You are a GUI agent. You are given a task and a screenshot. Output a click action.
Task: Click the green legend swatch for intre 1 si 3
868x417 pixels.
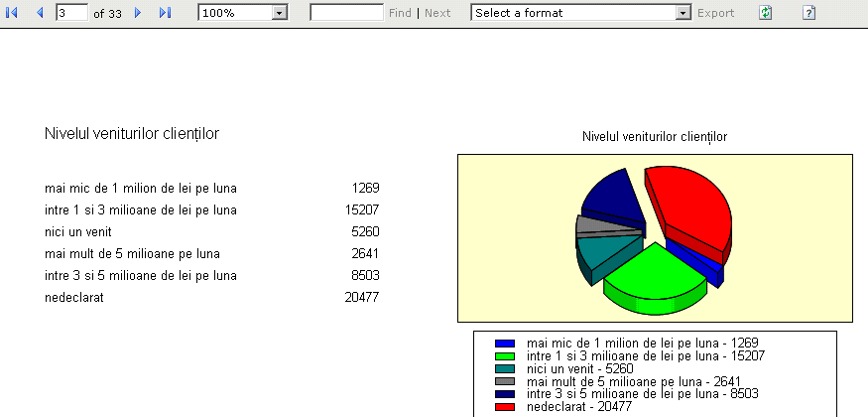505,356
